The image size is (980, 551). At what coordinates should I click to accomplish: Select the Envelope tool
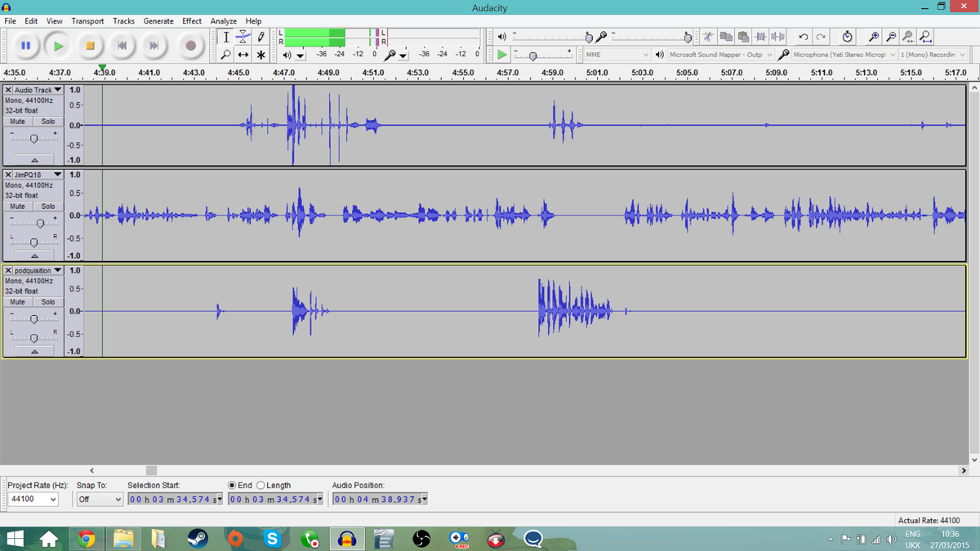(x=243, y=37)
